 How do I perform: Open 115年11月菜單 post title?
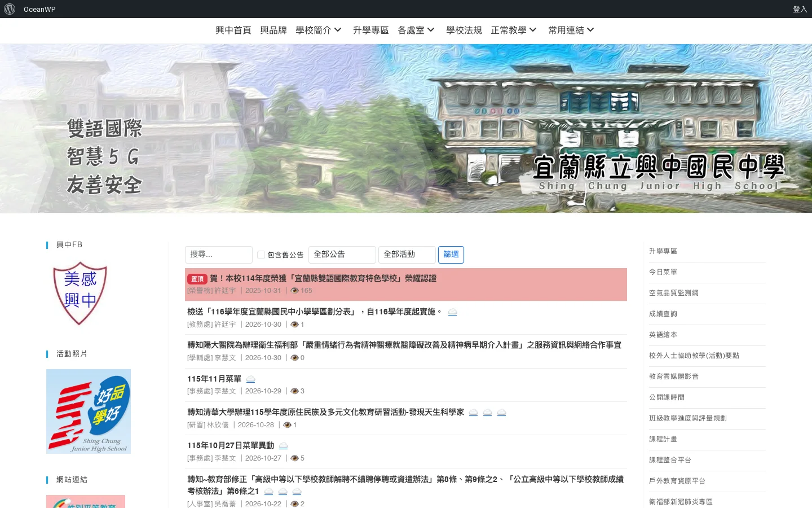coord(214,379)
